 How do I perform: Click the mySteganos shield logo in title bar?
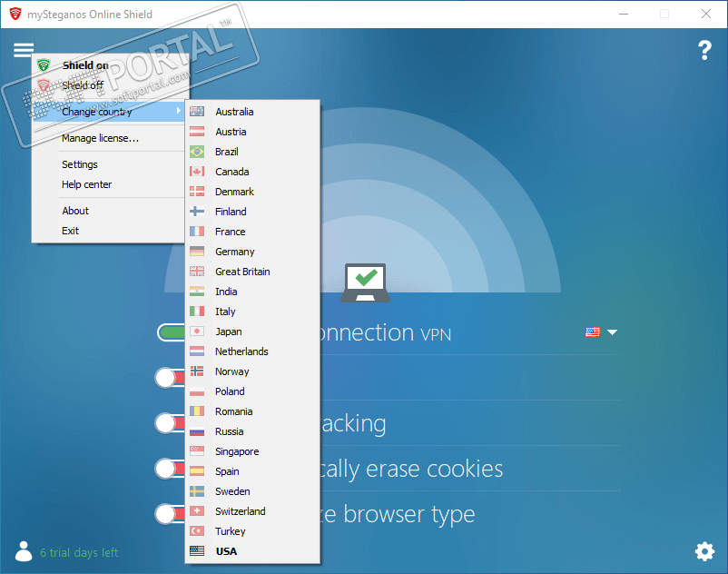(x=15, y=14)
